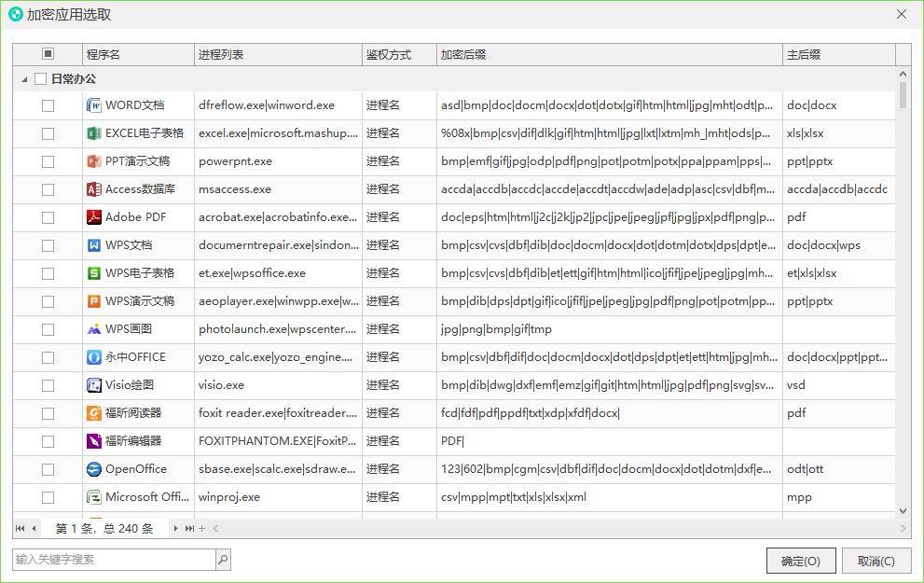Check the WORD文档 row checkbox
This screenshot has height=583, width=924.
(x=48, y=105)
